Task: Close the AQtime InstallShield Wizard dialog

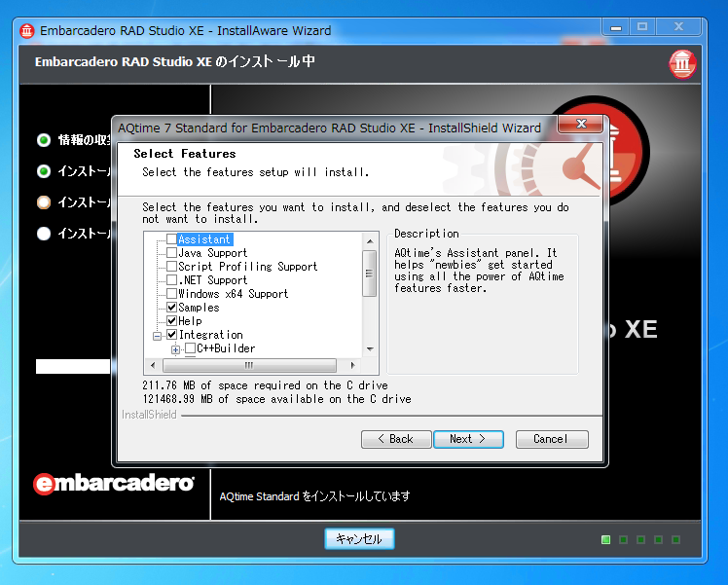Action: pyautogui.click(x=580, y=124)
